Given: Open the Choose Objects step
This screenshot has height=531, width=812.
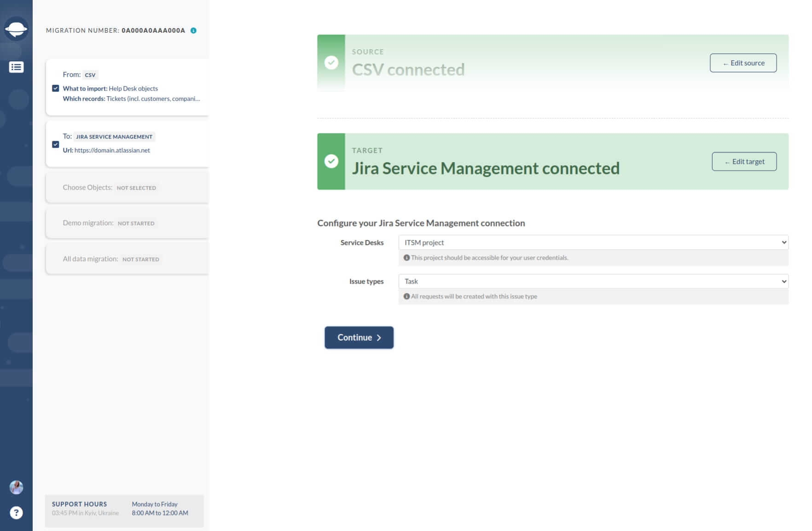Looking at the screenshot, I should (127, 187).
